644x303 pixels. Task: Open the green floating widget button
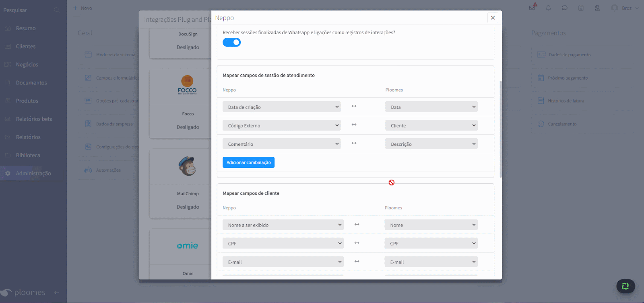pyautogui.click(x=625, y=286)
